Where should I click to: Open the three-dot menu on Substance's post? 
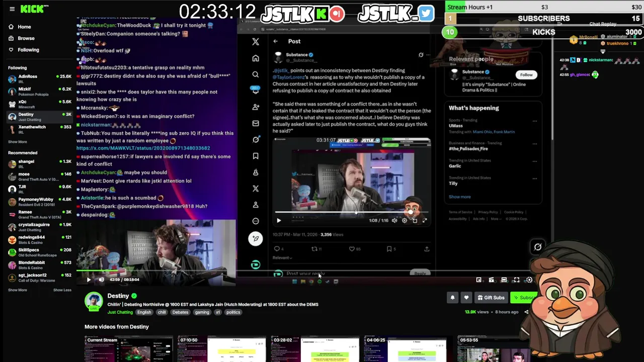point(428,55)
